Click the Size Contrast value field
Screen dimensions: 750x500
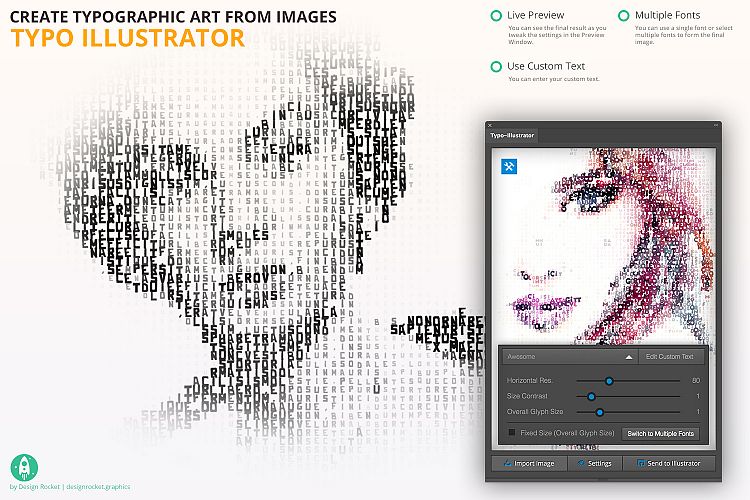698,396
